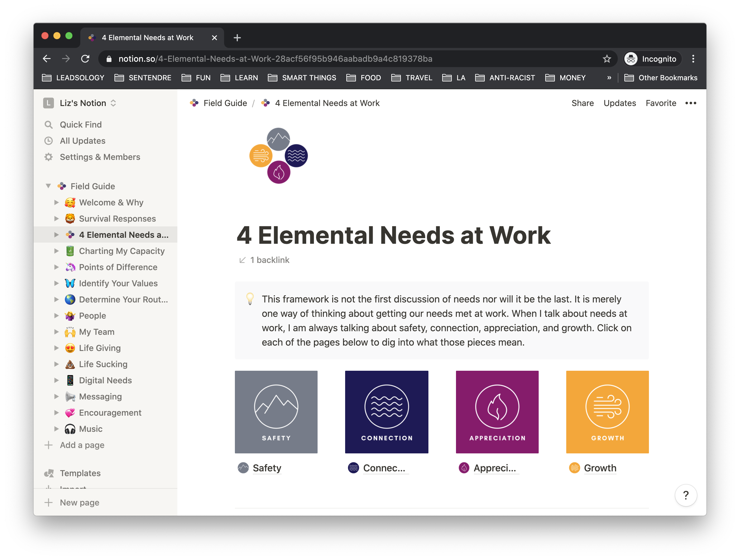
Task: Toggle Favorite for this page
Action: (661, 103)
